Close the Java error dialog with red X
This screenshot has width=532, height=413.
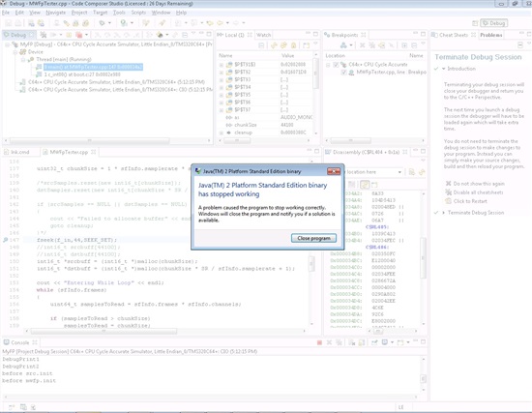pyautogui.click(x=334, y=171)
